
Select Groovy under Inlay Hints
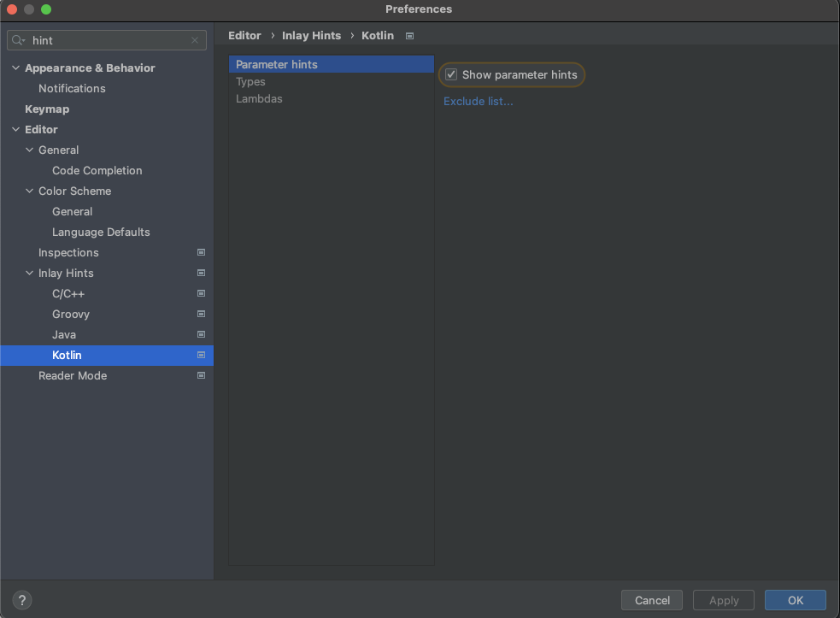71,314
